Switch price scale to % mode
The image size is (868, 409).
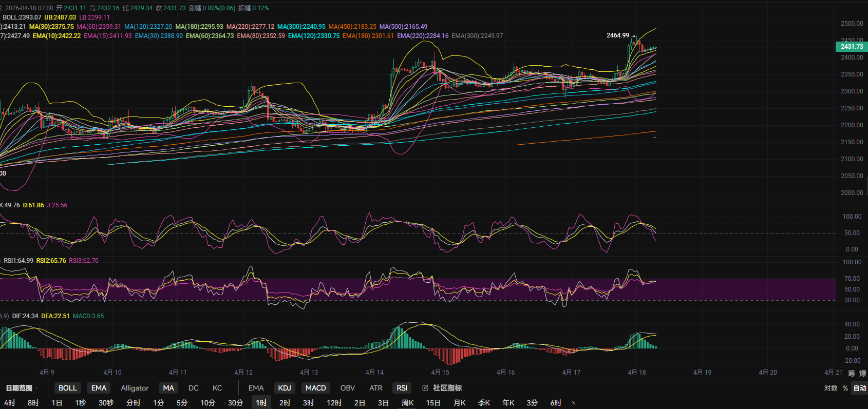[x=845, y=388]
